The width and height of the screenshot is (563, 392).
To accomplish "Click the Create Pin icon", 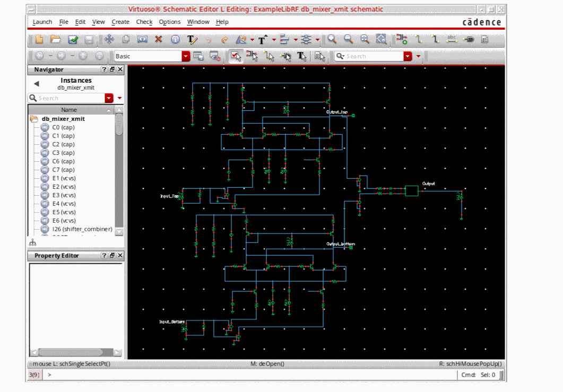I will click(x=469, y=39).
